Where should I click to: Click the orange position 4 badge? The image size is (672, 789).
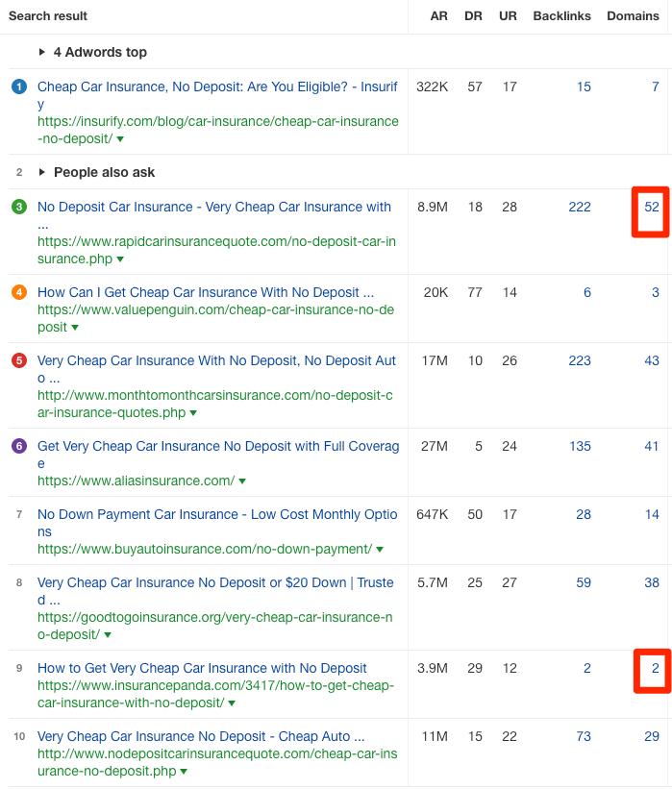(19, 293)
